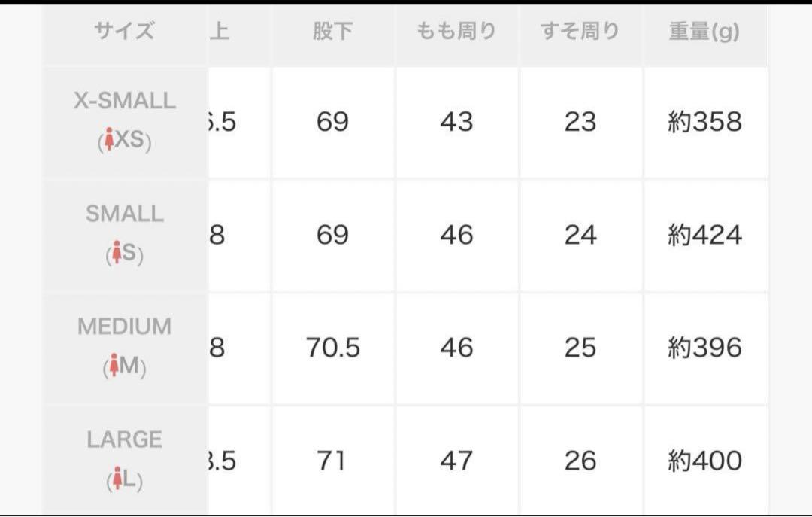
Task: Click the 47 thigh measurement cell
Action: click(x=457, y=461)
